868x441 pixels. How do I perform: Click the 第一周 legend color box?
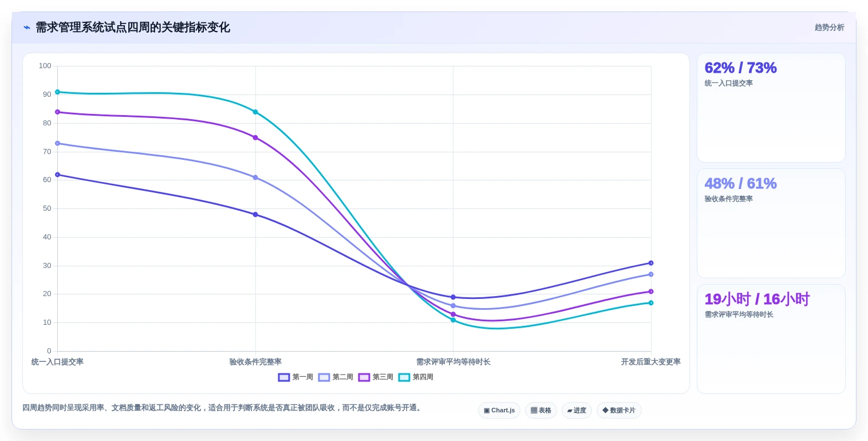pos(284,377)
